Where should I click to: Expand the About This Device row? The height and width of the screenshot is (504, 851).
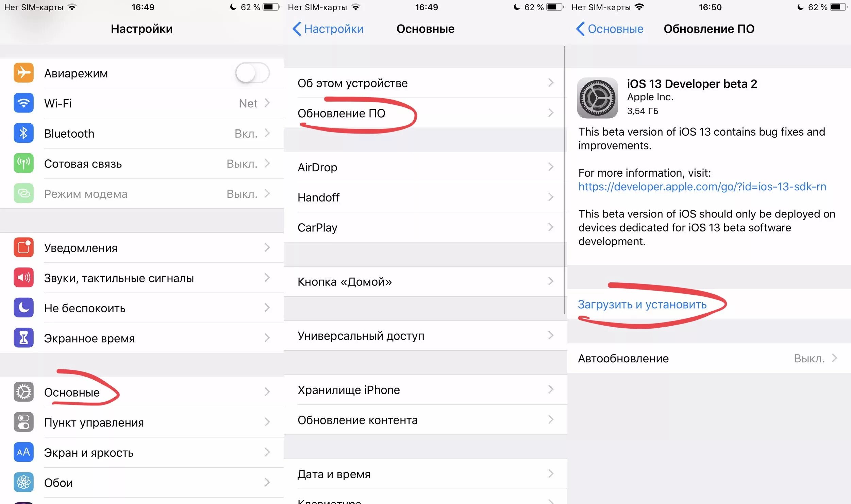coord(424,84)
